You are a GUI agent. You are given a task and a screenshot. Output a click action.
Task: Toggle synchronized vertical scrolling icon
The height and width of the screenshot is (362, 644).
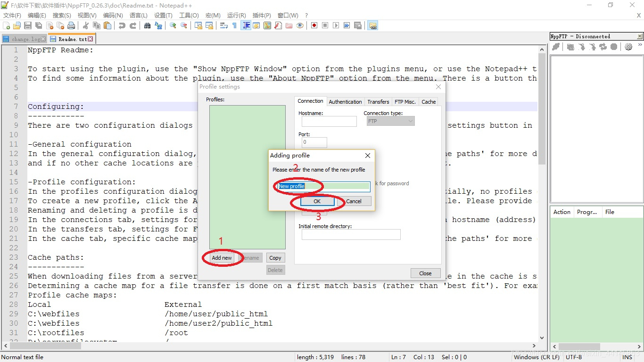click(x=198, y=25)
